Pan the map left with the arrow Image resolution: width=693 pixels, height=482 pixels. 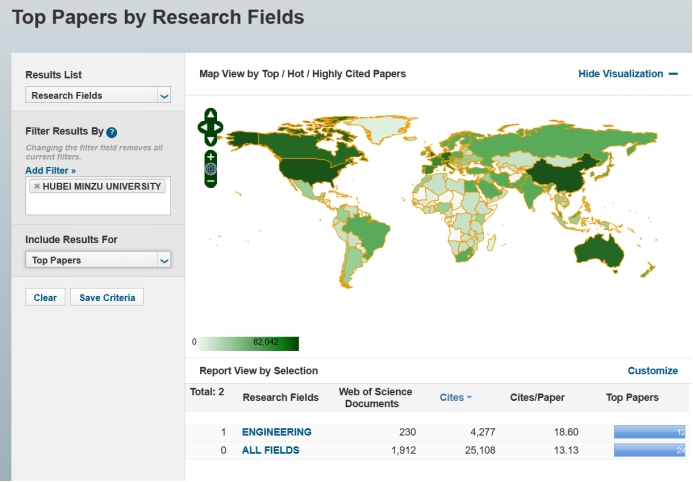click(x=203, y=126)
